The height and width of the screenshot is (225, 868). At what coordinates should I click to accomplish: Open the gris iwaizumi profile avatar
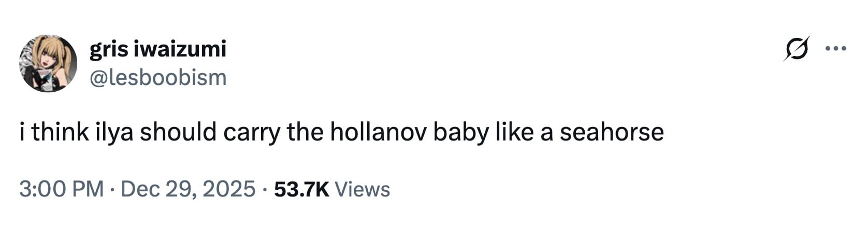(x=48, y=63)
